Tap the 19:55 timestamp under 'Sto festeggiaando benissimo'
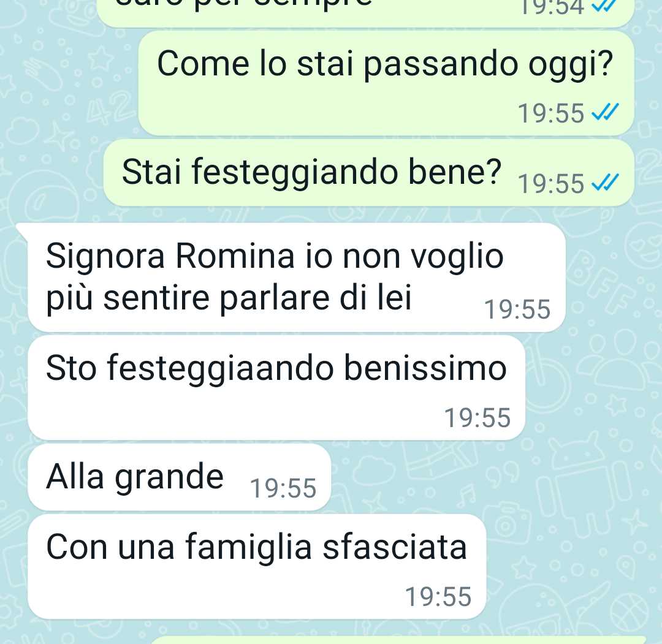 click(x=477, y=418)
